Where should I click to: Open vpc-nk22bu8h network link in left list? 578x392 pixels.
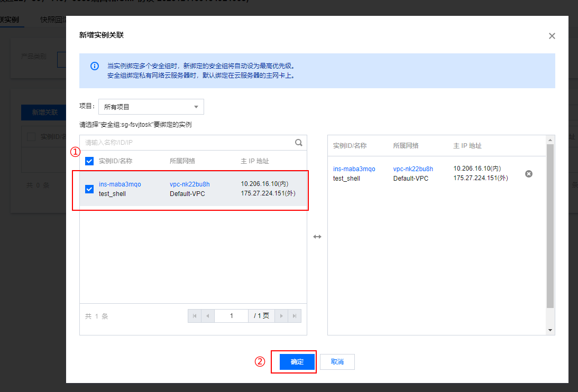(x=189, y=184)
